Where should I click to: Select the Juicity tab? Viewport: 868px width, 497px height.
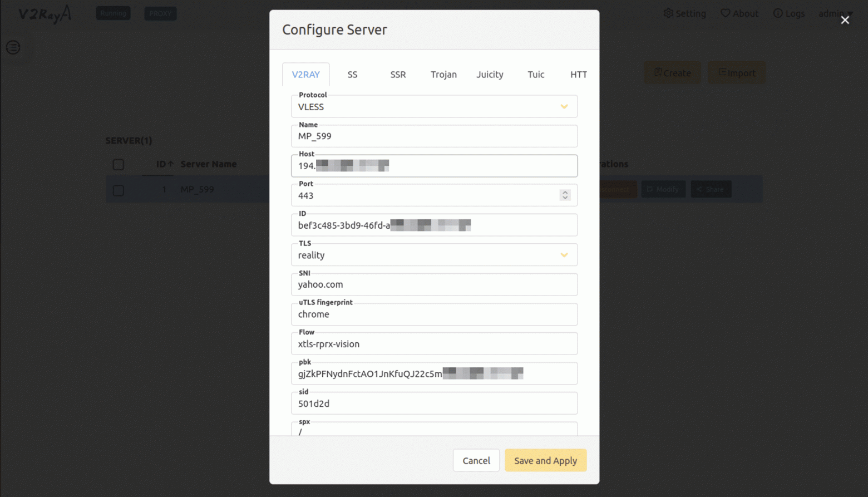coord(490,75)
